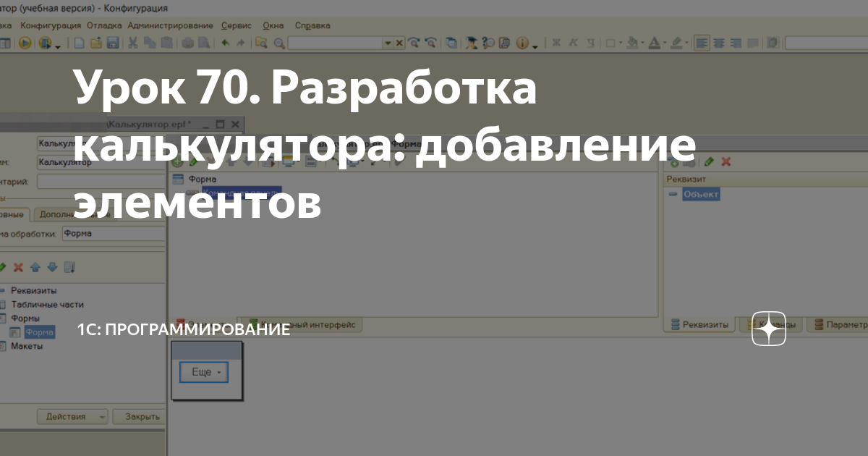The width and height of the screenshot is (868, 456).
Task: Select the Объект attribute row
Action: click(x=701, y=195)
